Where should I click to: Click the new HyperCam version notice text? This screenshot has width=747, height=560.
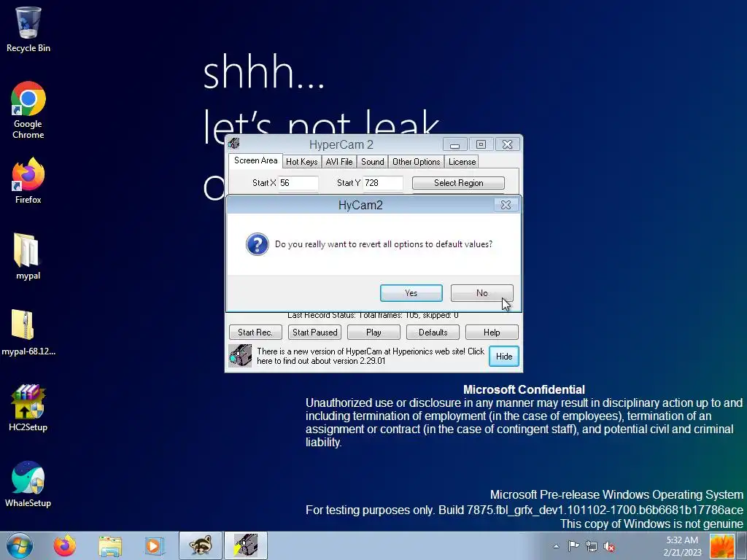point(370,356)
